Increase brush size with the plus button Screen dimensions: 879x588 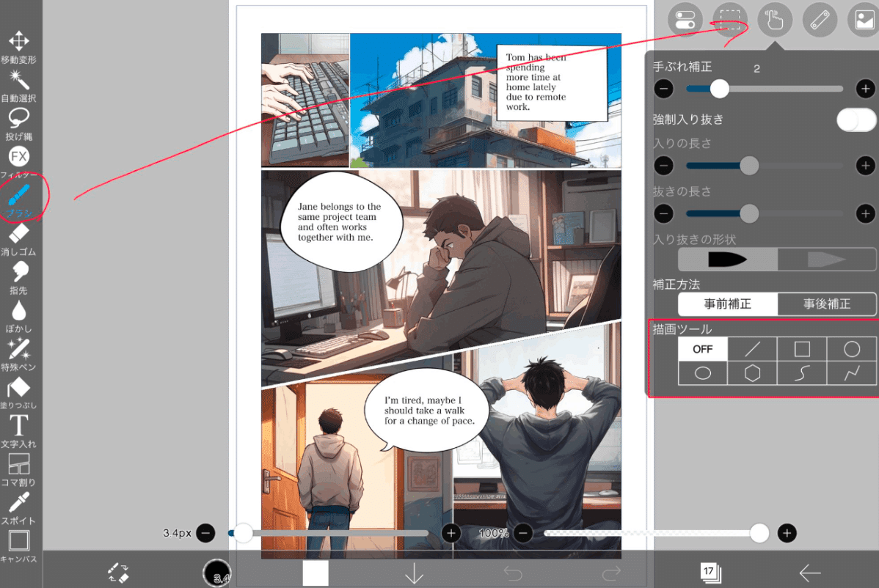click(x=451, y=533)
